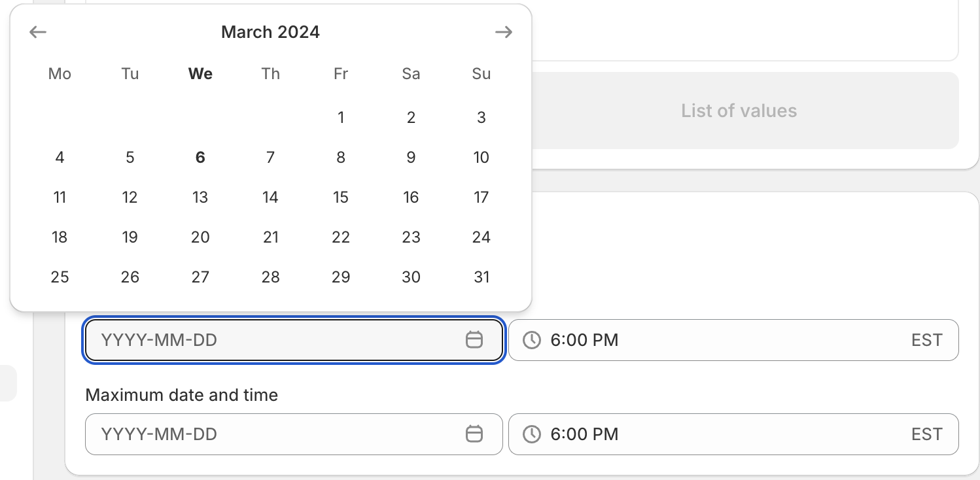Pick March 9 in the calendar

point(411,158)
